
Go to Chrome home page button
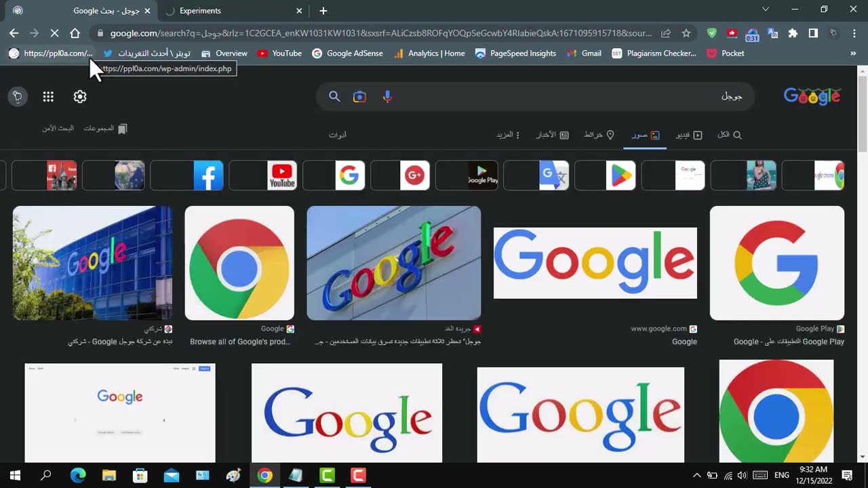pyautogui.click(x=75, y=33)
